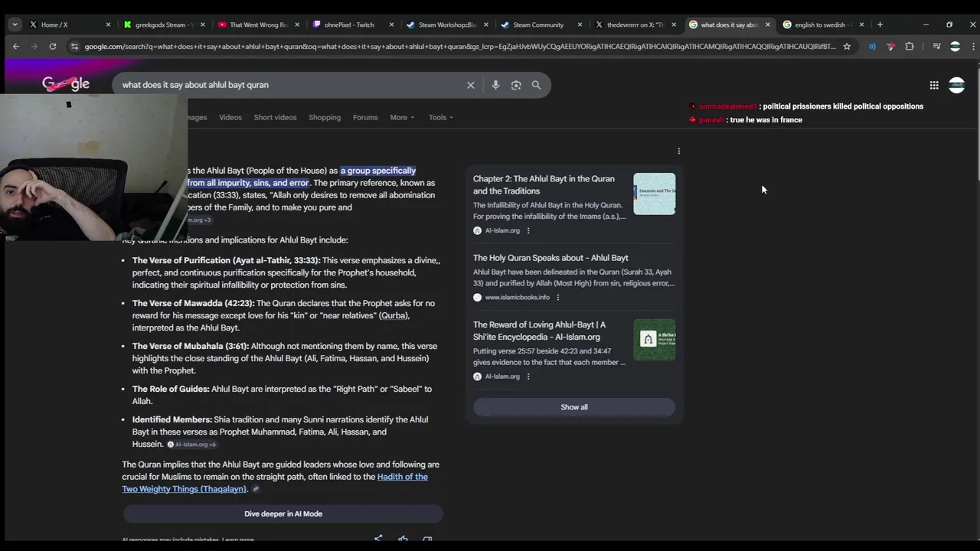Open The Reward of Loving Ahlul-Bayt result
This screenshot has width=980, height=551.
coord(539,331)
